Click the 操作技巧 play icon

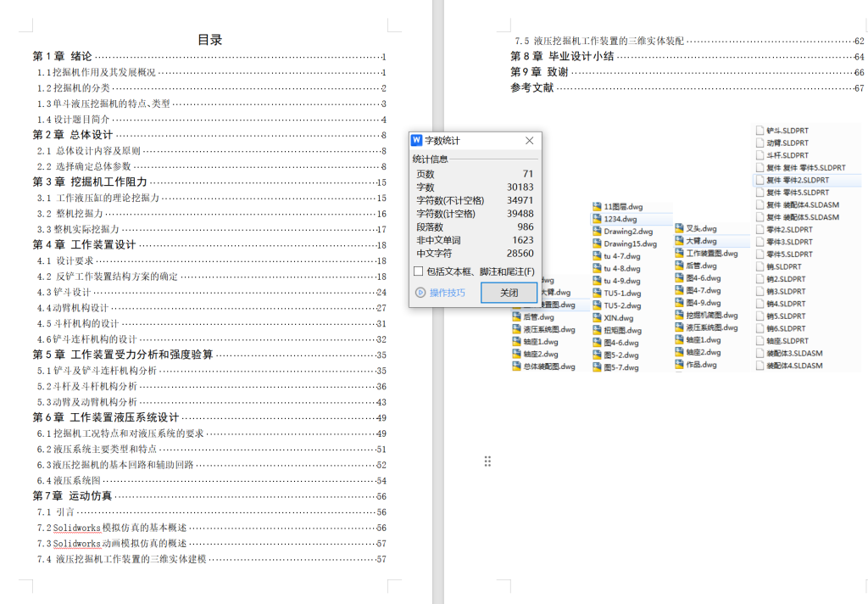[420, 293]
